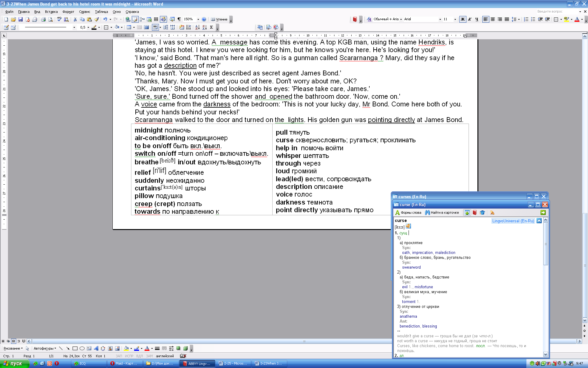Open Word help with the question mark

tap(204, 19)
